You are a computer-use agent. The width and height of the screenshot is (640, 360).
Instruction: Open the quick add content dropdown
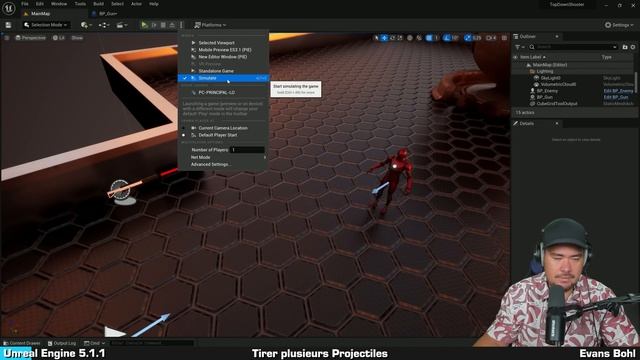point(86,25)
